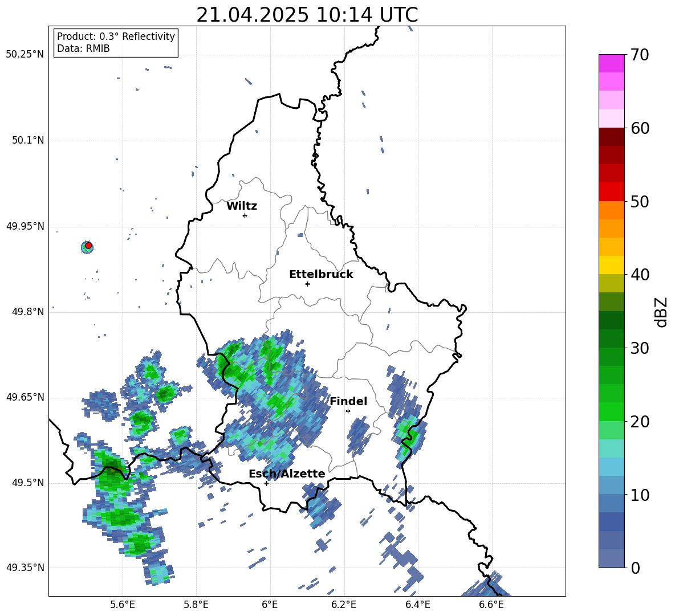Click the dBZ colorbar axis label

pos(661,312)
